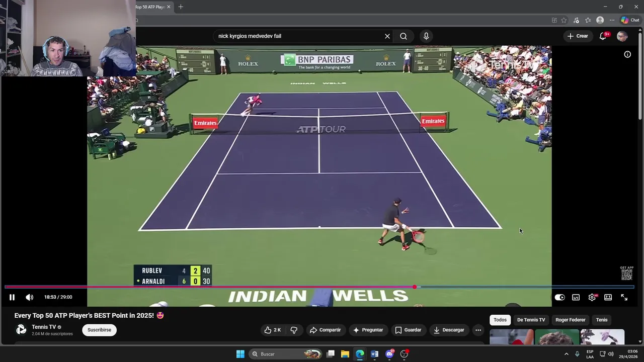Open Edge settings and more ellipsis menu
Screen dimensions: 644x362
tap(612, 20)
